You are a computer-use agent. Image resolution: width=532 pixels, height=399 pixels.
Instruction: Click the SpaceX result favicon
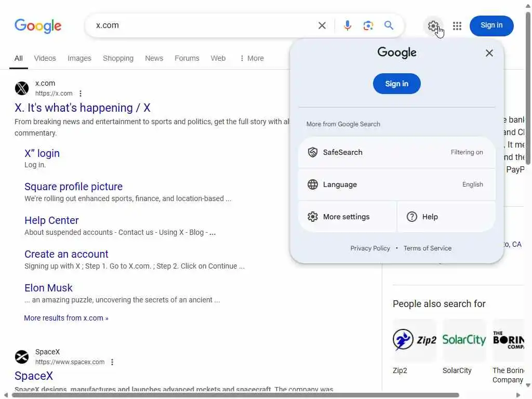point(22,357)
